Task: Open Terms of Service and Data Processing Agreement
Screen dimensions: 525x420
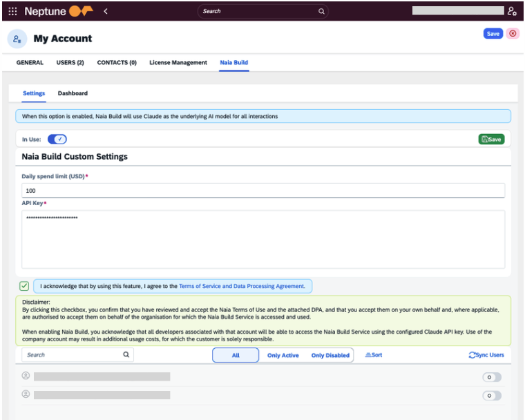Action: 242,286
